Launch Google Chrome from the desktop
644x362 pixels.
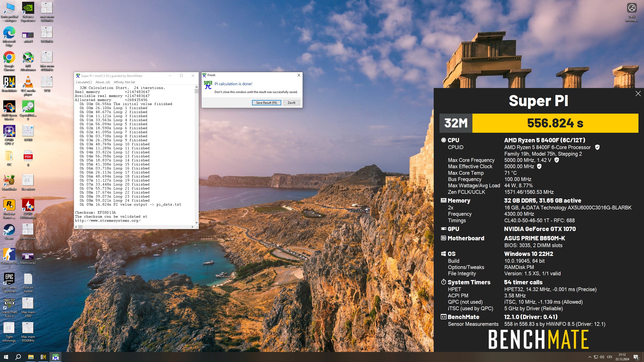9,61
